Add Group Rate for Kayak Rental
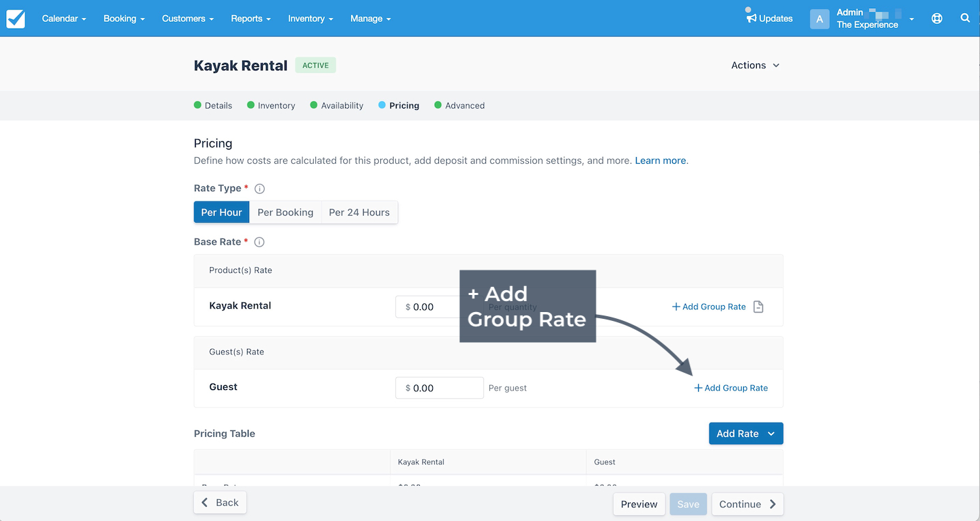Viewport: 980px width, 521px height. coord(709,307)
